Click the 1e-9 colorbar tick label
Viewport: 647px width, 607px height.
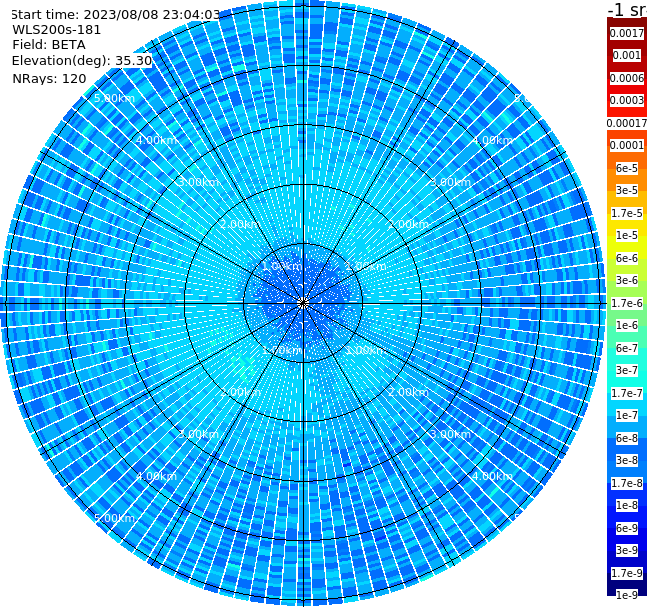tap(627, 595)
